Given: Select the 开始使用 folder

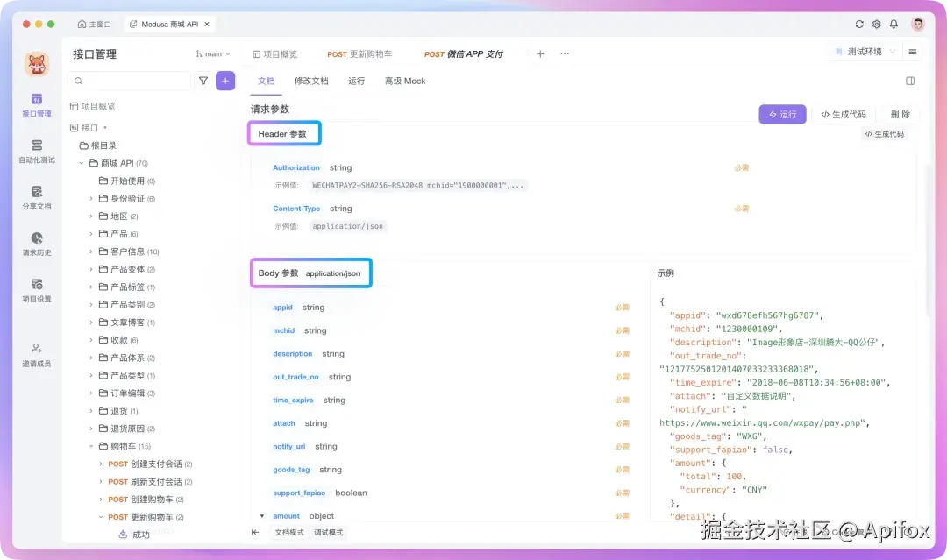Looking at the screenshot, I should [127, 181].
